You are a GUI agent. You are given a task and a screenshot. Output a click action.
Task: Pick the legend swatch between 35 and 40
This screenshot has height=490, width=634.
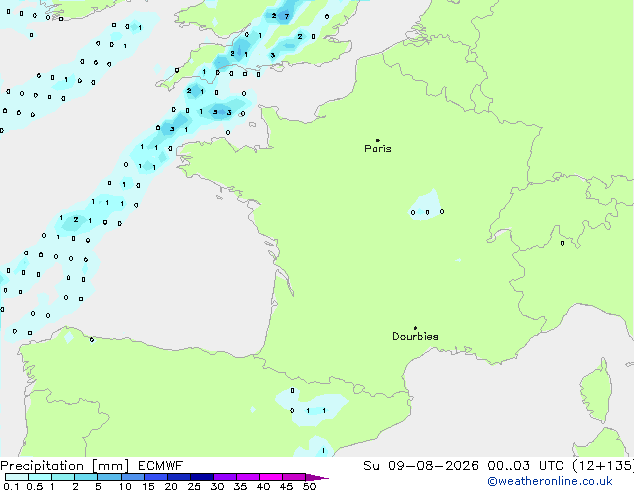coord(247,477)
